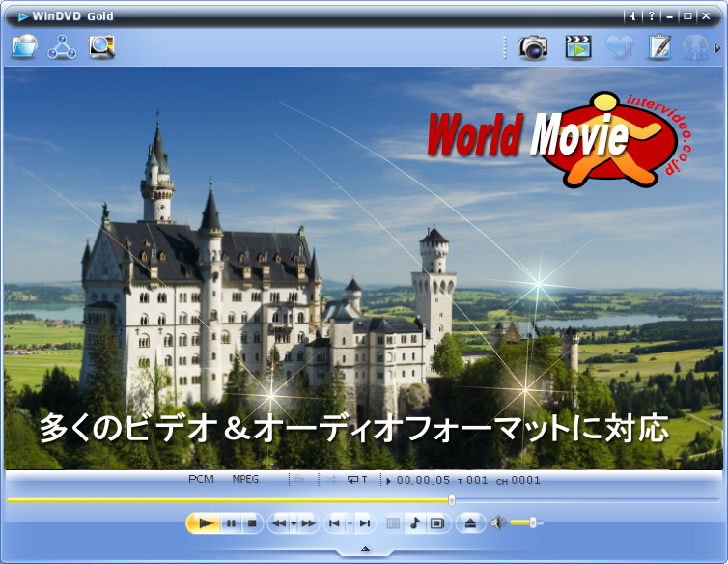The height and width of the screenshot is (564, 728).
Task: Open the movie clip clapperboard tool
Action: 578,47
